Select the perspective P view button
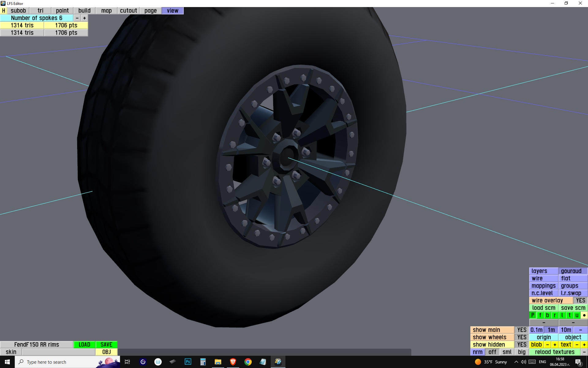Viewport: 588px width, 368px height. click(533, 315)
